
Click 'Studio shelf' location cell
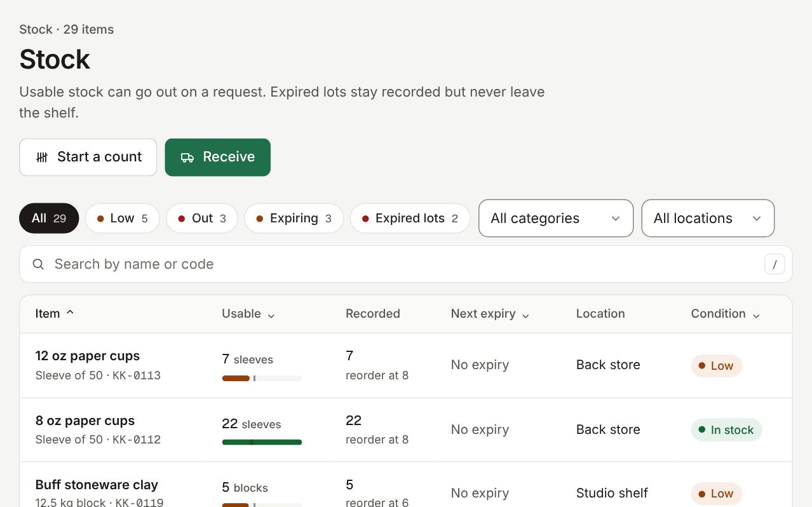612,493
